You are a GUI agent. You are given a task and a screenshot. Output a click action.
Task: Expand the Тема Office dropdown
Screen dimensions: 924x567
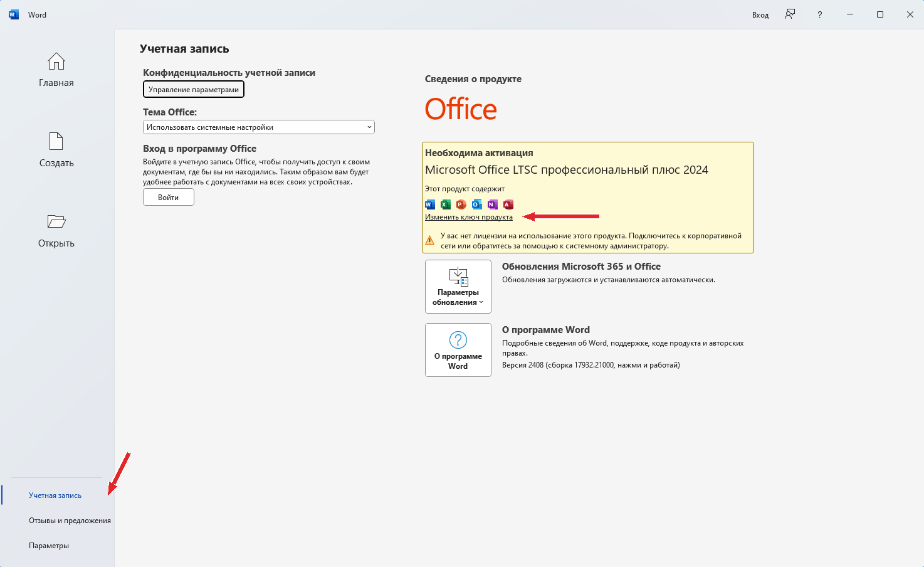pyautogui.click(x=259, y=127)
